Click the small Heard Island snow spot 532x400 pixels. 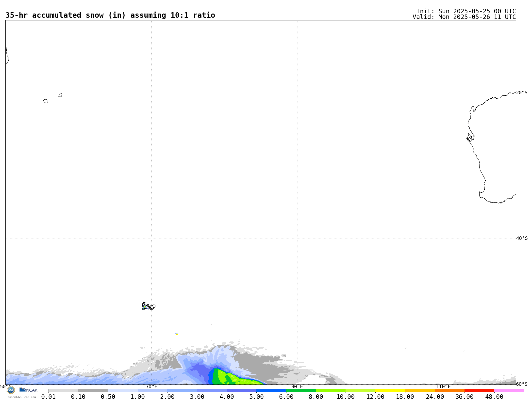[177, 334]
